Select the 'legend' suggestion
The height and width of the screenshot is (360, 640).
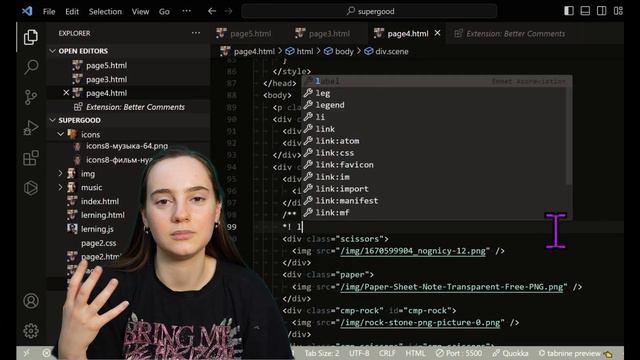[x=434, y=105]
